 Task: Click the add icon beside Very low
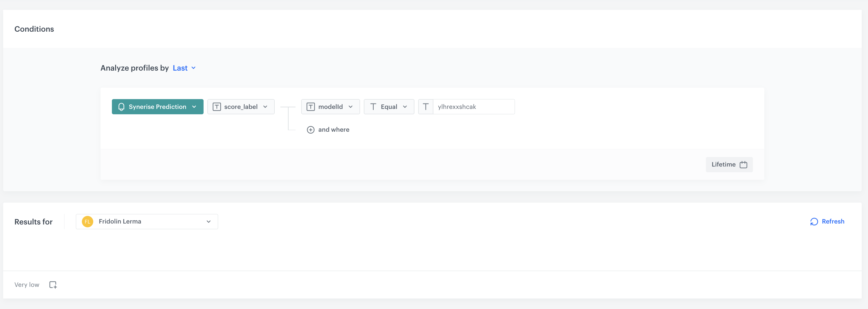pyautogui.click(x=53, y=285)
